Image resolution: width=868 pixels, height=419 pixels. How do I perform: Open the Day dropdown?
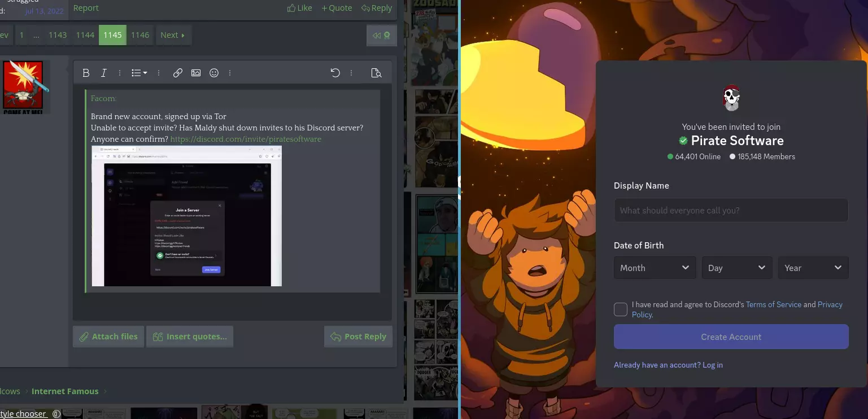pos(737,268)
